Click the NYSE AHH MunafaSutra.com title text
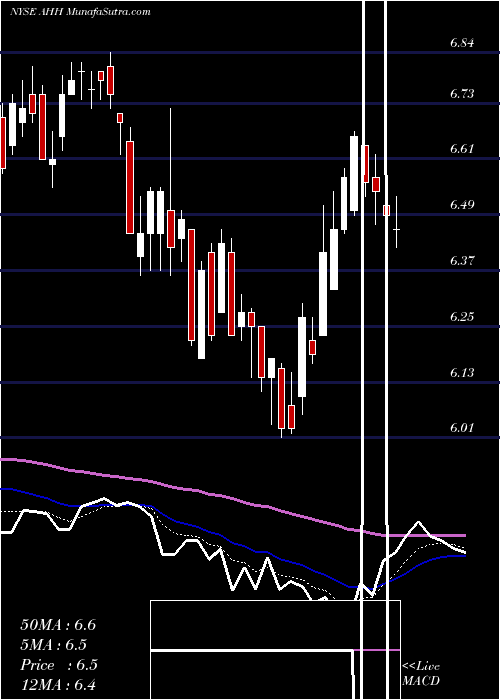Viewport: 500px width, 700px height. click(80, 12)
